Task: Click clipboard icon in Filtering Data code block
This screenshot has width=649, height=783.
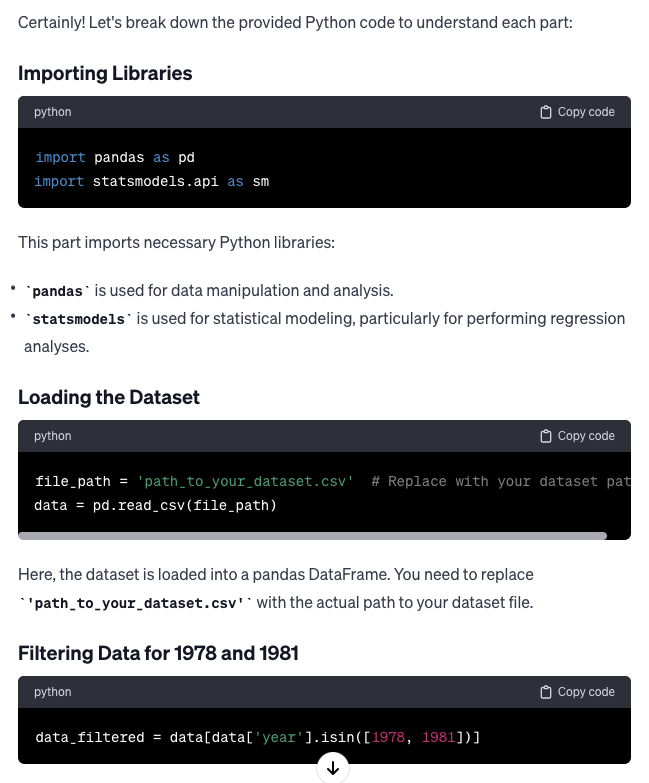Action: click(546, 692)
